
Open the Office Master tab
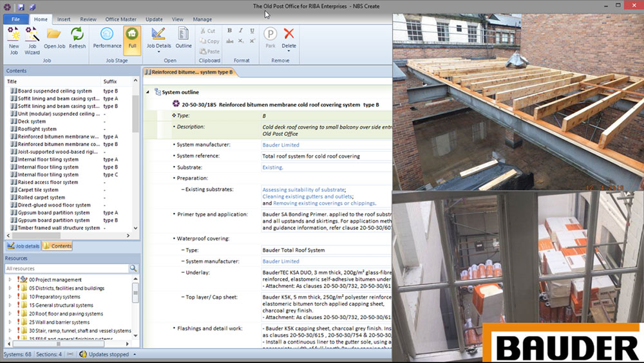coord(121,19)
